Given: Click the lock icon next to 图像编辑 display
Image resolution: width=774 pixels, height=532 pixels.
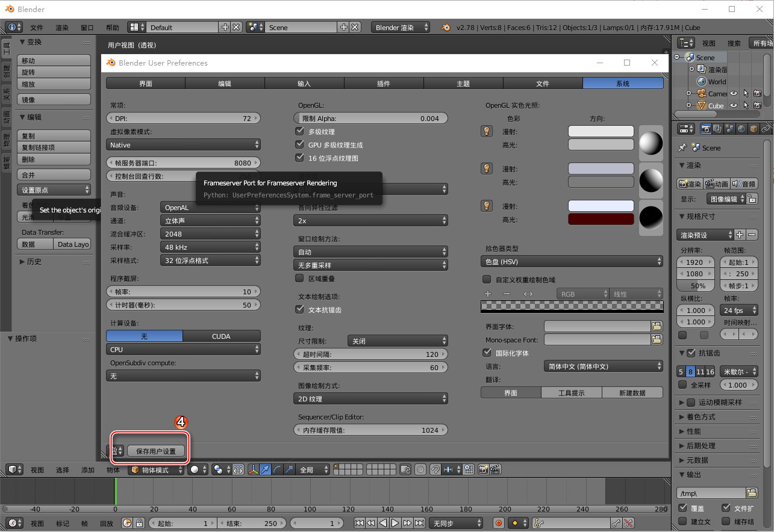Looking at the screenshot, I should pyautogui.click(x=753, y=199).
